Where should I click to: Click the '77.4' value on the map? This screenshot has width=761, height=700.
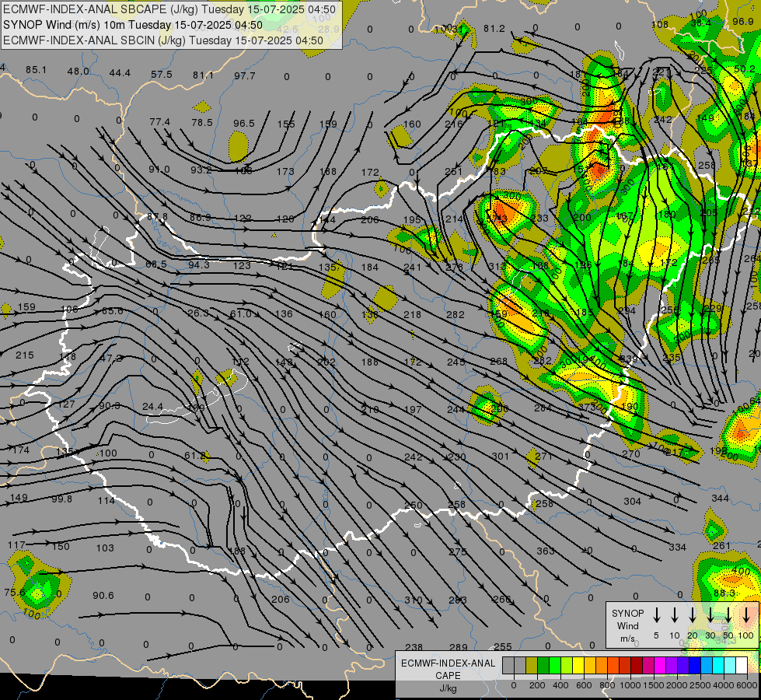tap(159, 121)
